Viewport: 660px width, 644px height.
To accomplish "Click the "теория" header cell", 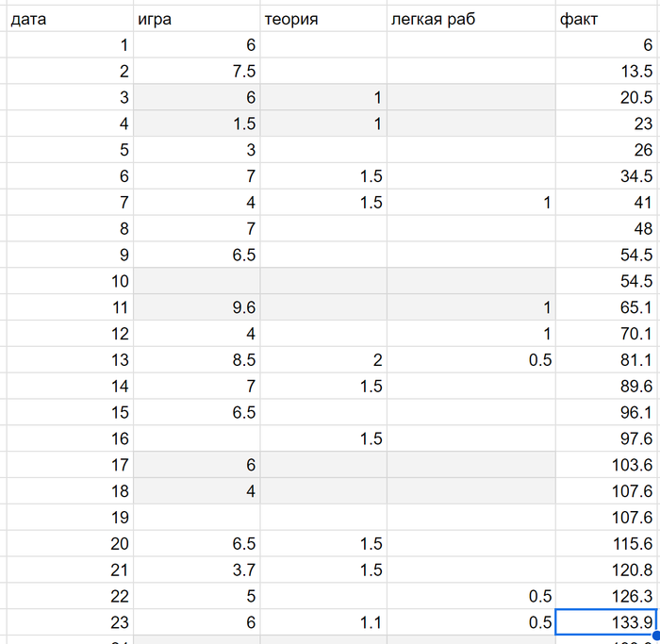I will tap(323, 18).
